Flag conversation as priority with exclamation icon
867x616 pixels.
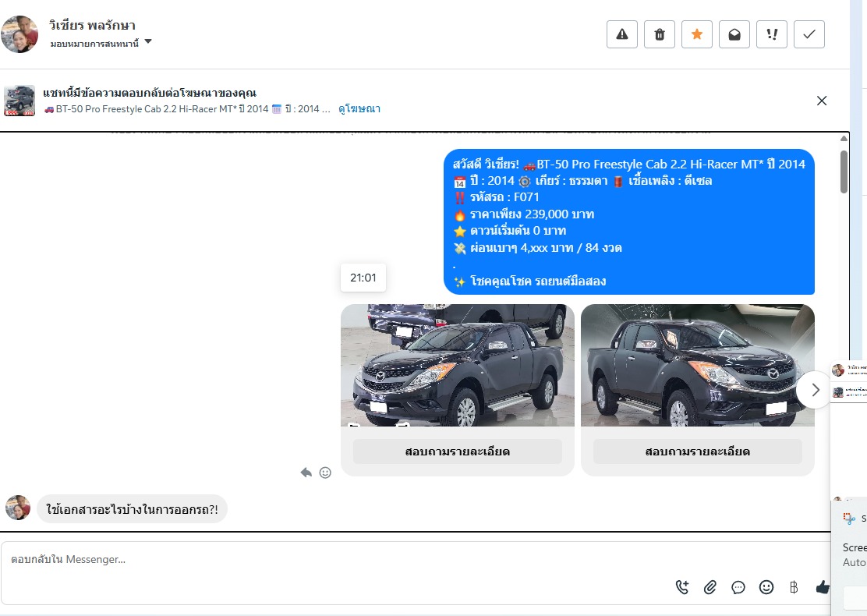tap(772, 34)
